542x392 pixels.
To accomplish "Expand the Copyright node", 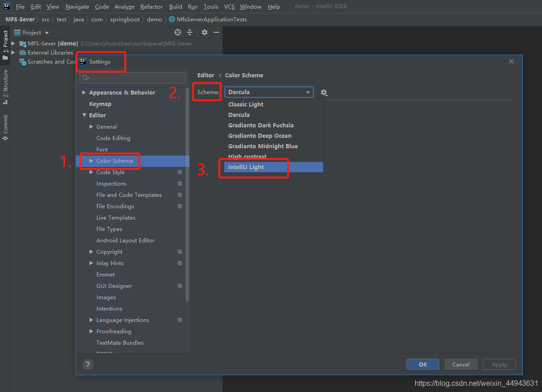I will (91, 251).
